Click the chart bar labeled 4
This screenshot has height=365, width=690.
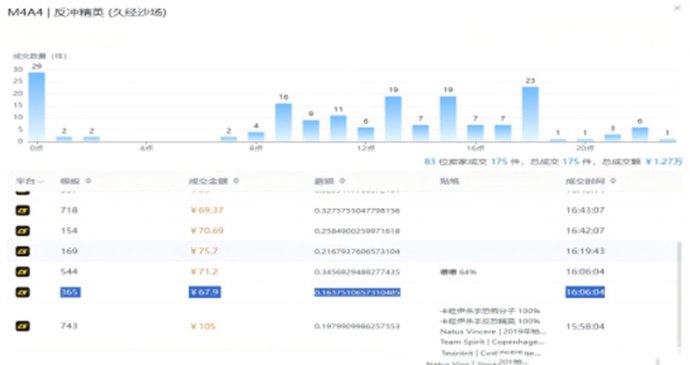point(256,136)
